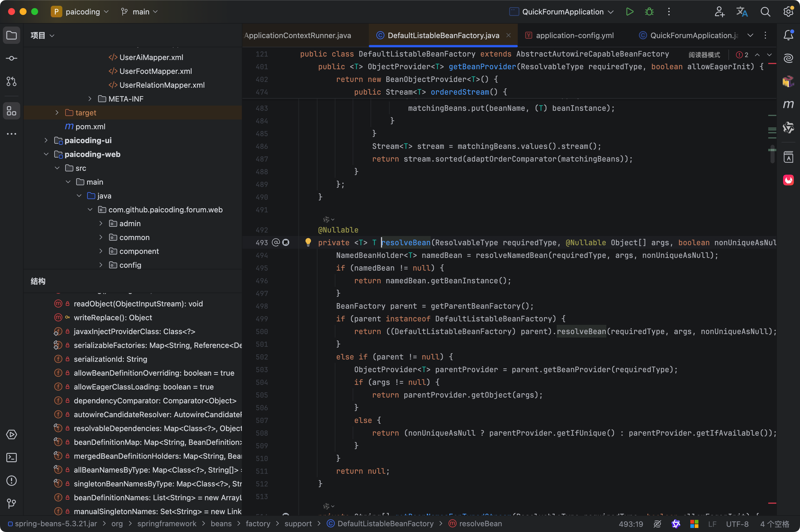Image resolution: width=800 pixels, height=532 pixels.
Task: Open the Terminal tool window
Action: (12, 458)
